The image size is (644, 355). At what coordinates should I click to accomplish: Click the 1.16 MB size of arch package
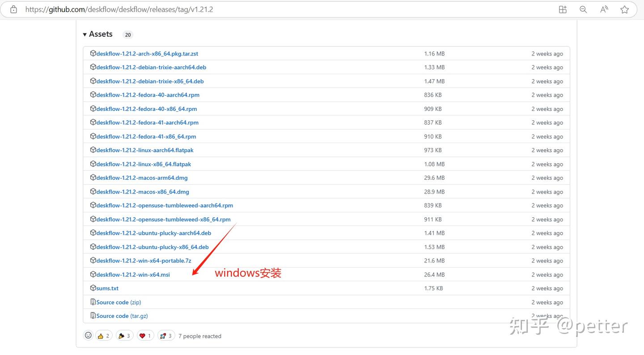pyautogui.click(x=434, y=54)
